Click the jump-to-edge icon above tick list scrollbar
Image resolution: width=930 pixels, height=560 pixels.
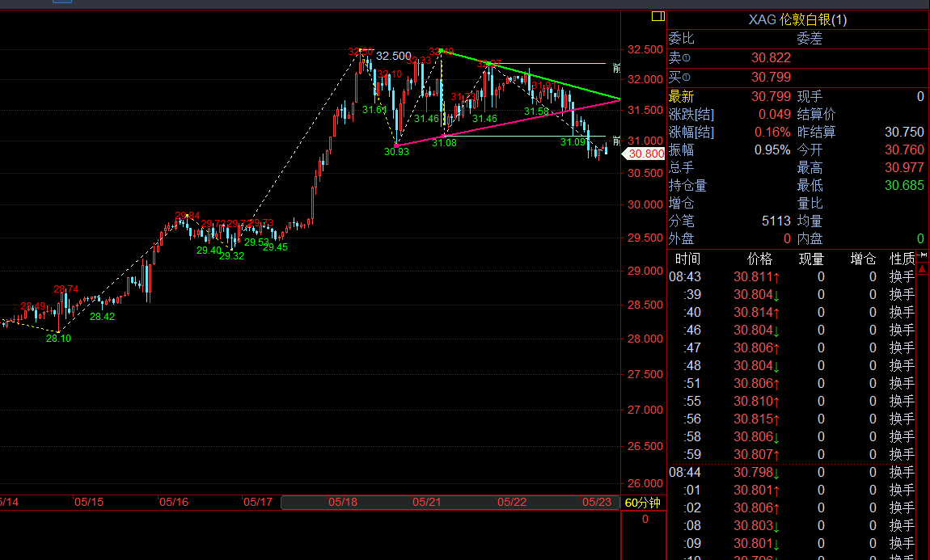pos(922,255)
